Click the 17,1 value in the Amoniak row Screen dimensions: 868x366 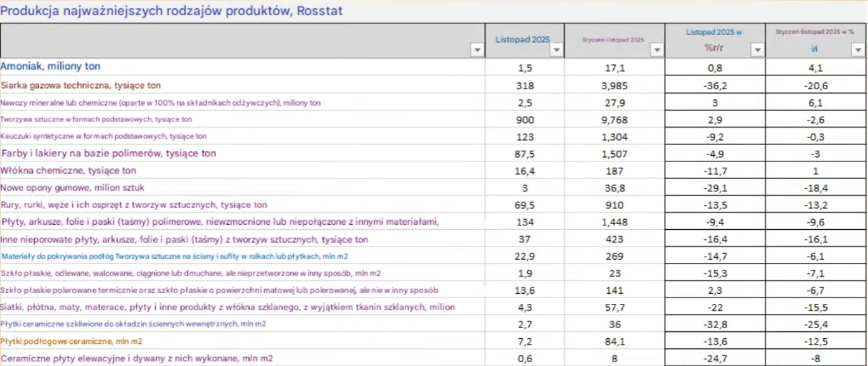click(614, 68)
